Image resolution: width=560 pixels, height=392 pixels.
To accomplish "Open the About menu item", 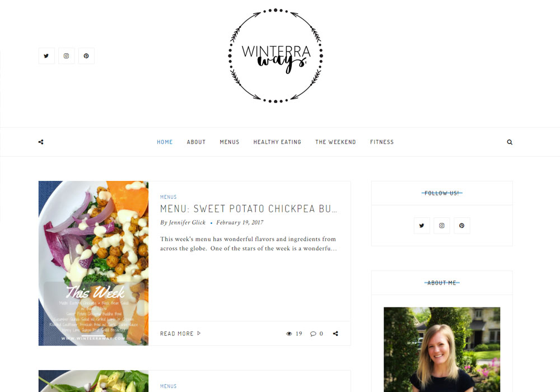I will [196, 142].
